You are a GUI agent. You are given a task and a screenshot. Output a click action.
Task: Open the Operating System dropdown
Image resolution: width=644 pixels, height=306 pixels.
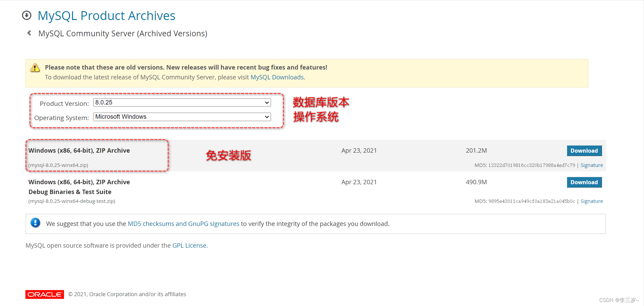[x=182, y=117]
